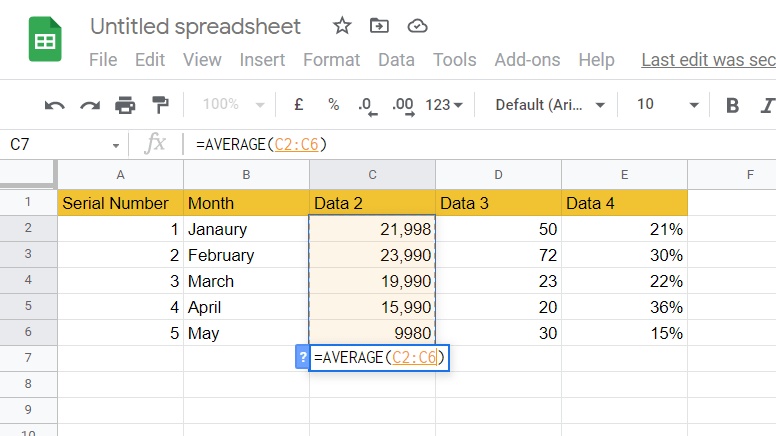Open the File menu
The width and height of the screenshot is (776, 436).
pyautogui.click(x=103, y=60)
